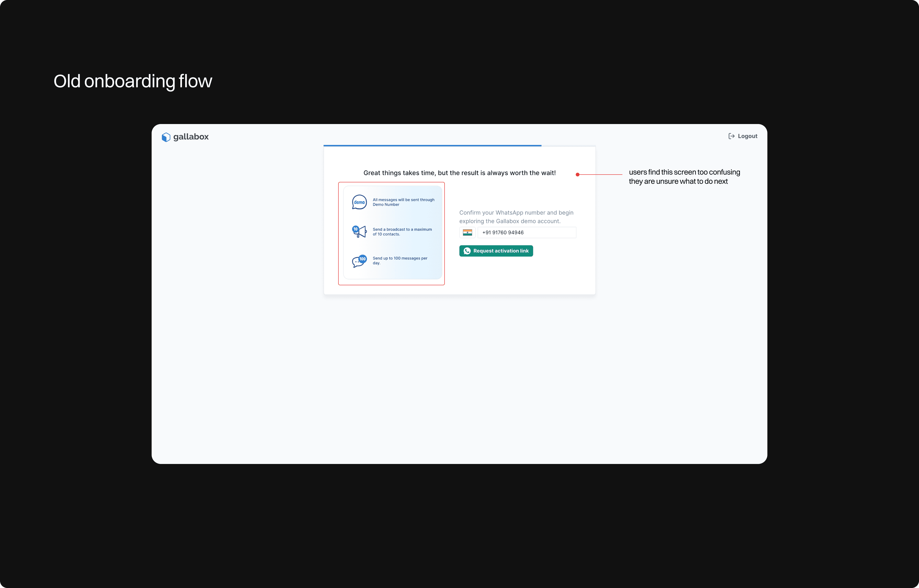This screenshot has height=588, width=919.
Task: Click the 100 messages chat icon
Action: coord(359,261)
